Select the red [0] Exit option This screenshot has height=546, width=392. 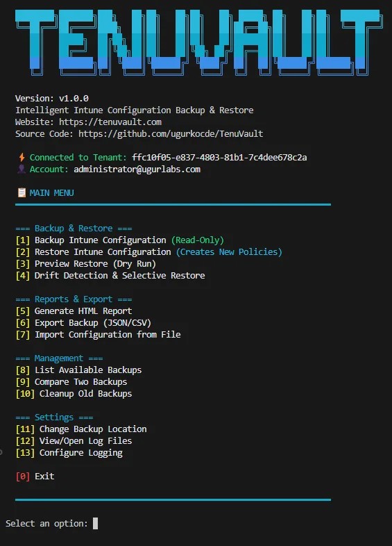35,476
